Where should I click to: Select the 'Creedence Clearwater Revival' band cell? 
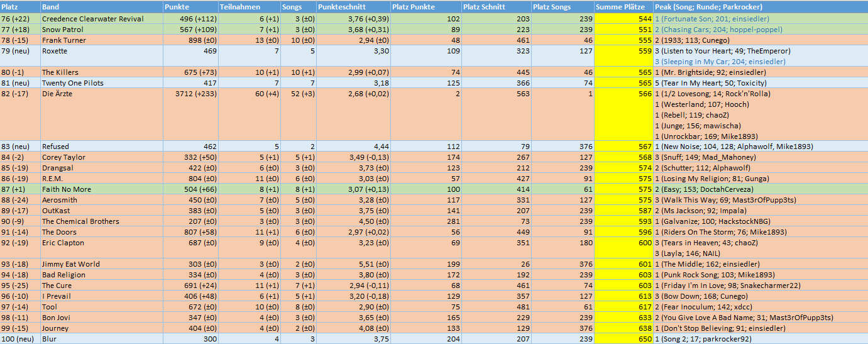coord(101,19)
